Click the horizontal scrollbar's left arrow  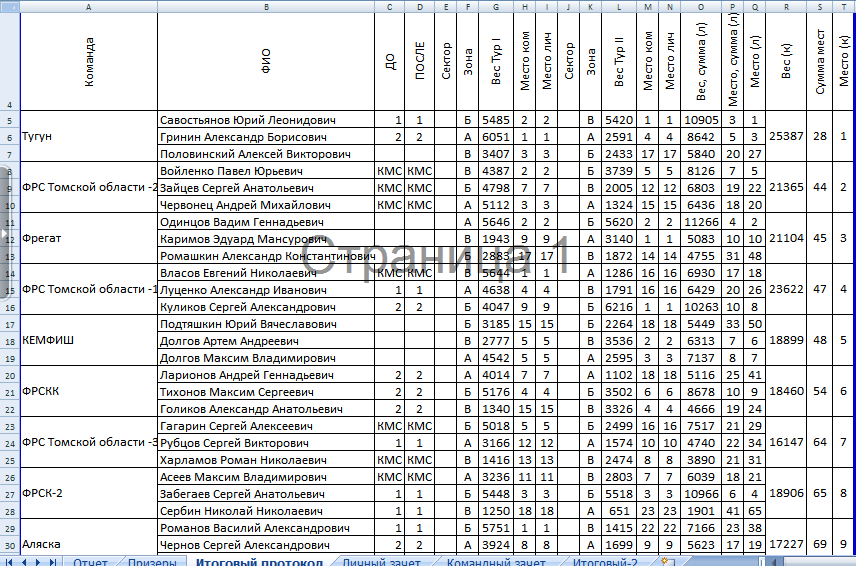[x=774, y=562]
